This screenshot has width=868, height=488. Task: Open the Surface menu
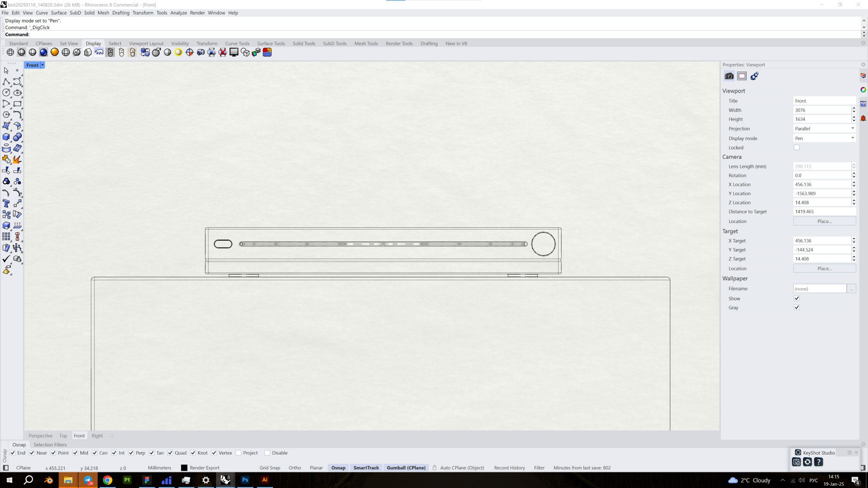pyautogui.click(x=59, y=13)
